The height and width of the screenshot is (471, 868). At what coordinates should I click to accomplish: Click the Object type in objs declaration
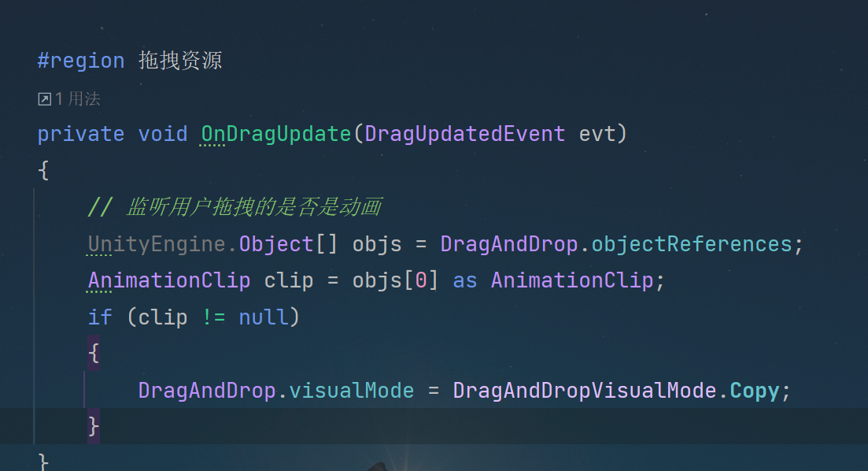click(276, 244)
